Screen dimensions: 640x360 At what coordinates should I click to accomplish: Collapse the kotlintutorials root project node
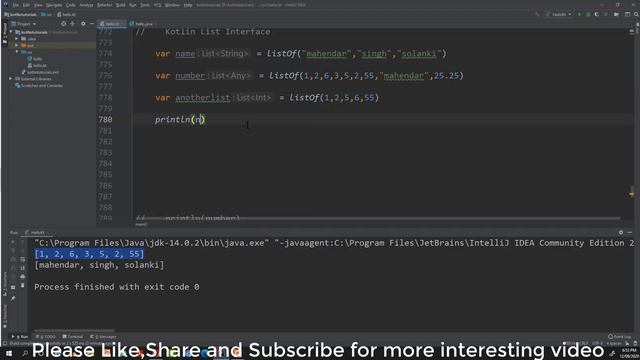11,32
